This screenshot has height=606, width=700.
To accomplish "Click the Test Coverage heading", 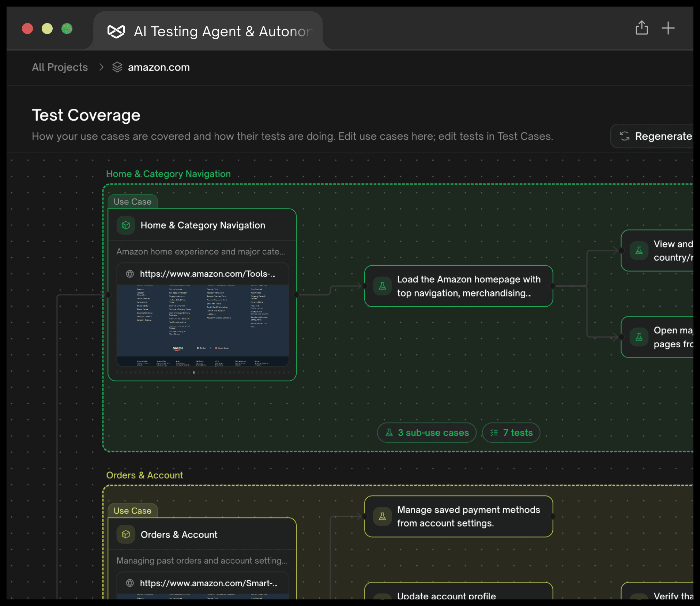I will (x=86, y=115).
